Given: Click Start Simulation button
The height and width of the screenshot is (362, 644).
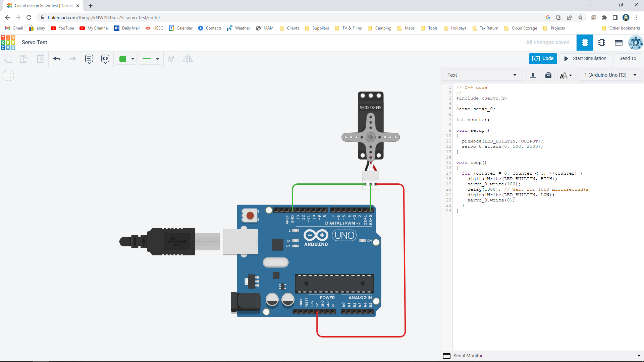Looking at the screenshot, I should coord(585,58).
